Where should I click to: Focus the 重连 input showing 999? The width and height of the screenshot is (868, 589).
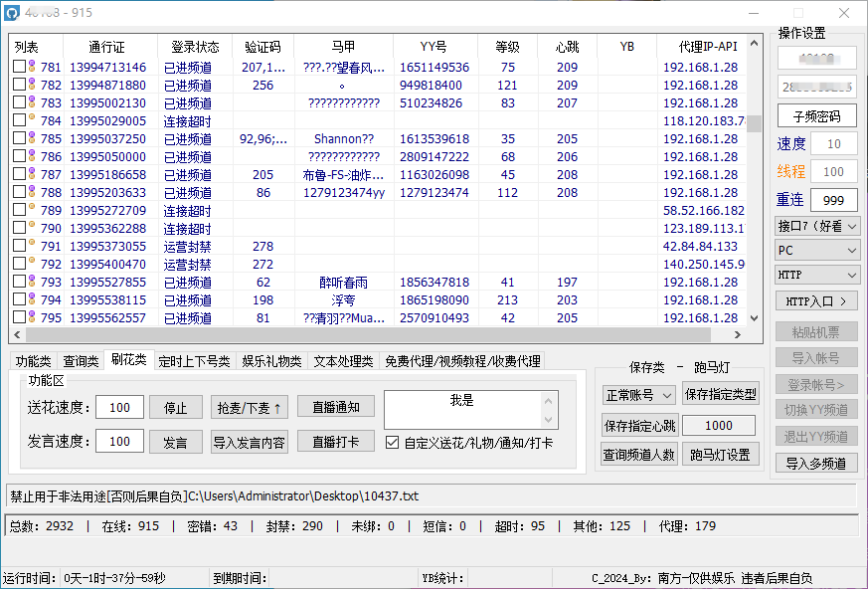(833, 200)
